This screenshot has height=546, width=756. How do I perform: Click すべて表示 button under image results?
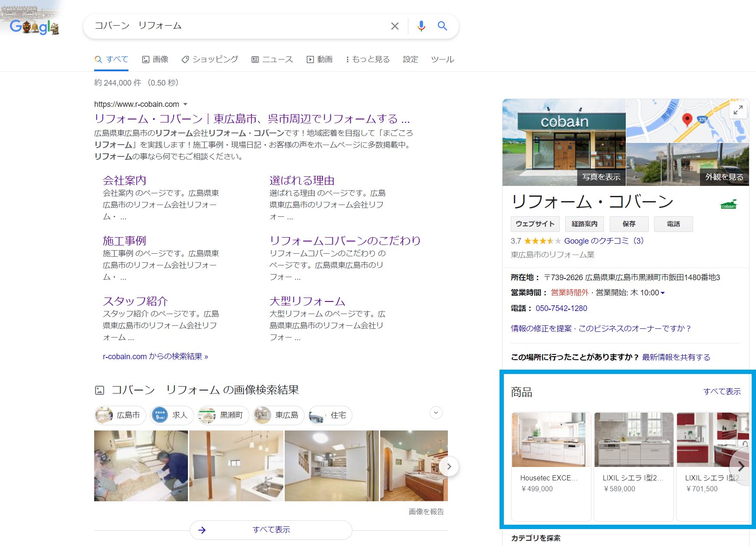271,530
